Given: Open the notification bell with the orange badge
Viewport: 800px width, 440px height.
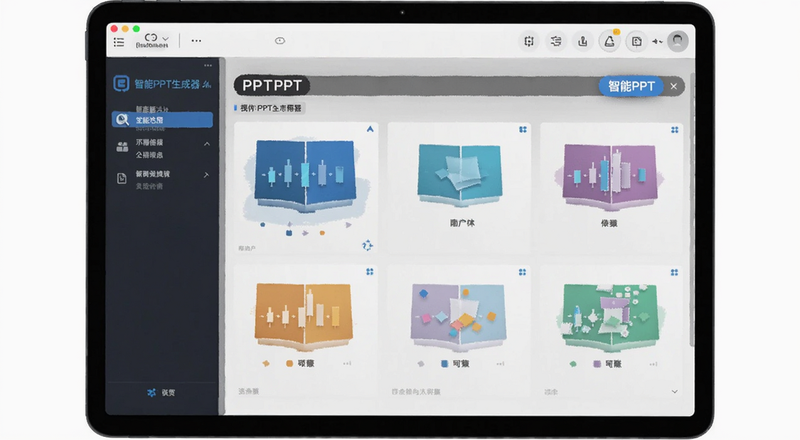Looking at the screenshot, I should coord(609,41).
